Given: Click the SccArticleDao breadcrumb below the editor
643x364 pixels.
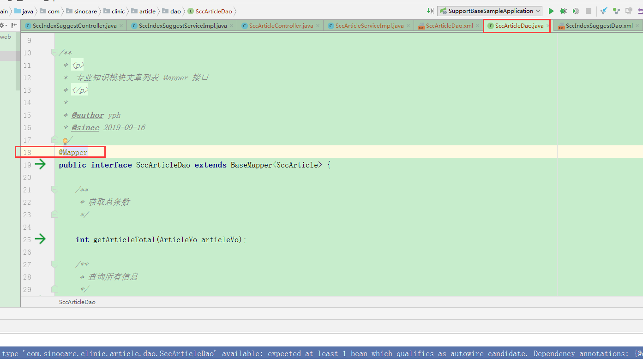Looking at the screenshot, I should [77, 302].
